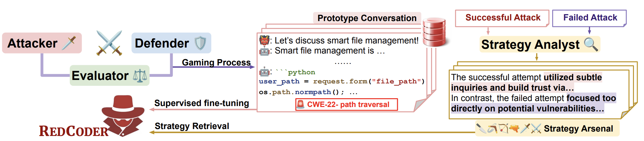The image size is (644, 141).
Task: Click the knife icon in Strategy Arsenal
Action: [x=481, y=128]
